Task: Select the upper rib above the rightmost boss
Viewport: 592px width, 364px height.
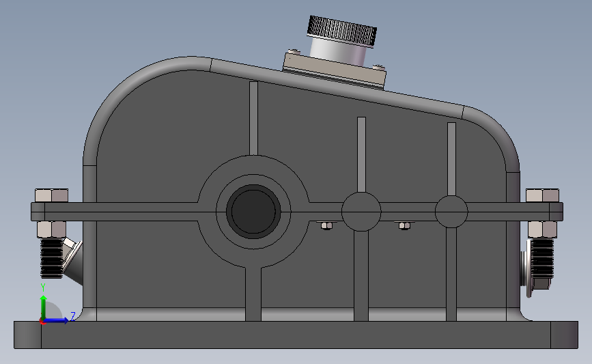Action: [x=451, y=159]
